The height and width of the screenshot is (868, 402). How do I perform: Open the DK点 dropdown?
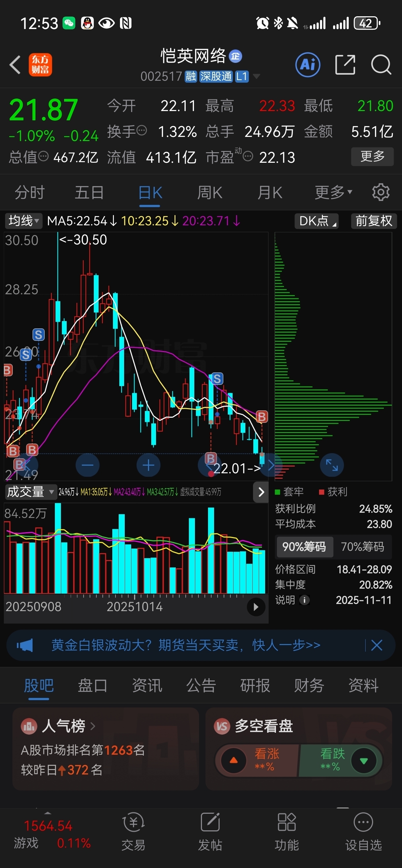pos(316,221)
